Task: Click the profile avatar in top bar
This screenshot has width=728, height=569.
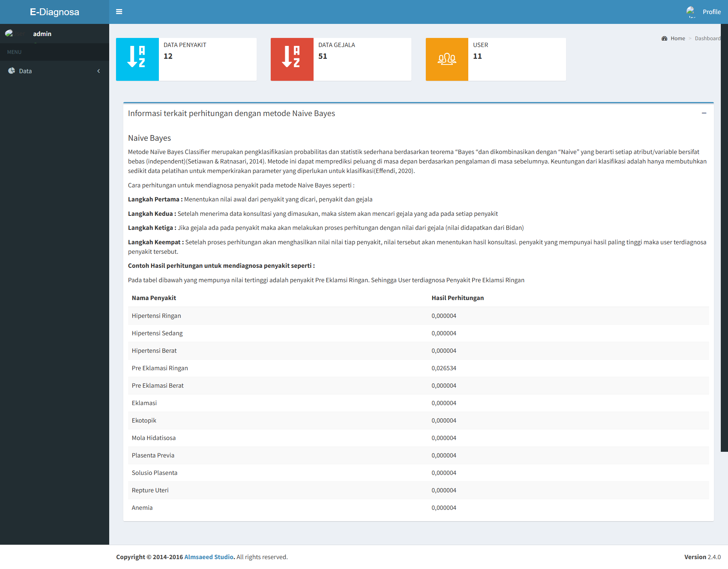Action: tap(690, 11)
